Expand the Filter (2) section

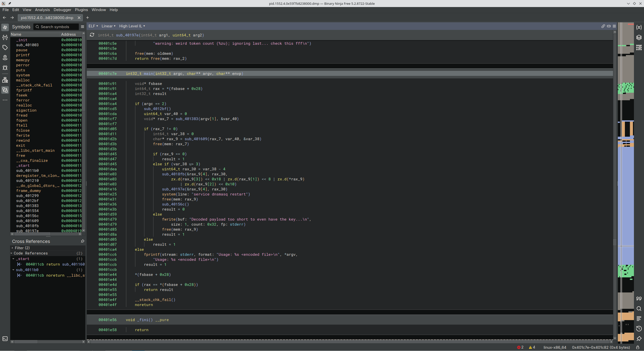pos(12,248)
